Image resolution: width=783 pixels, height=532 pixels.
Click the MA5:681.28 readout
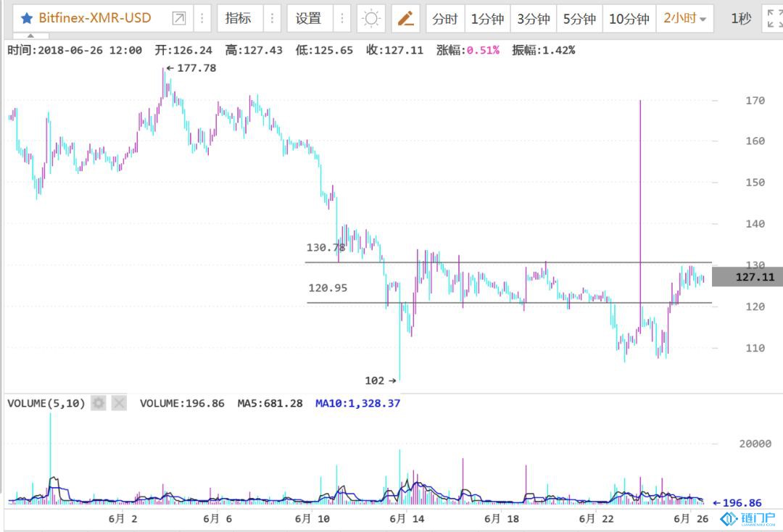[x=270, y=403]
